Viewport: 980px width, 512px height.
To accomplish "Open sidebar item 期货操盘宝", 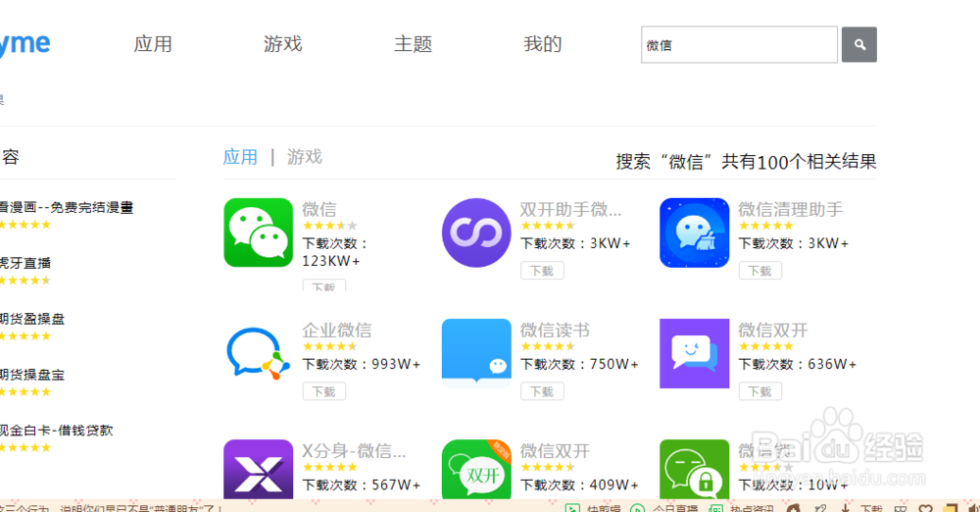I will pos(32,375).
